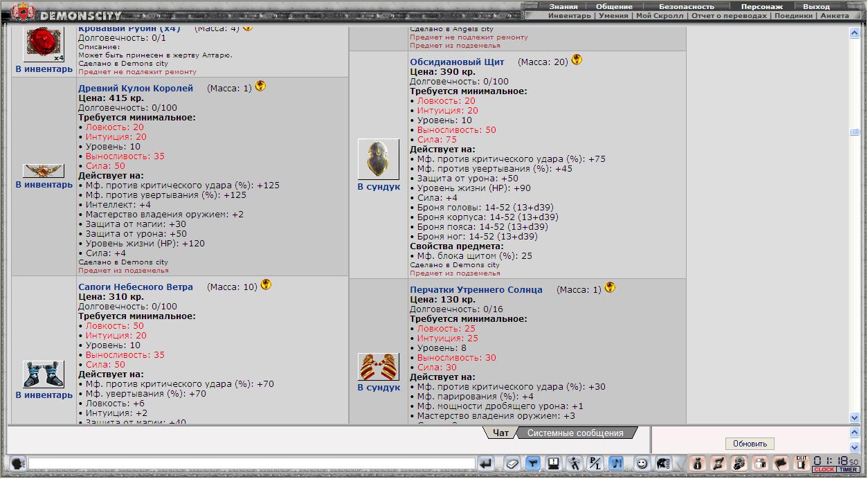Switch display to CLOCK mode
This screenshot has height=479, width=868.
tap(824, 469)
